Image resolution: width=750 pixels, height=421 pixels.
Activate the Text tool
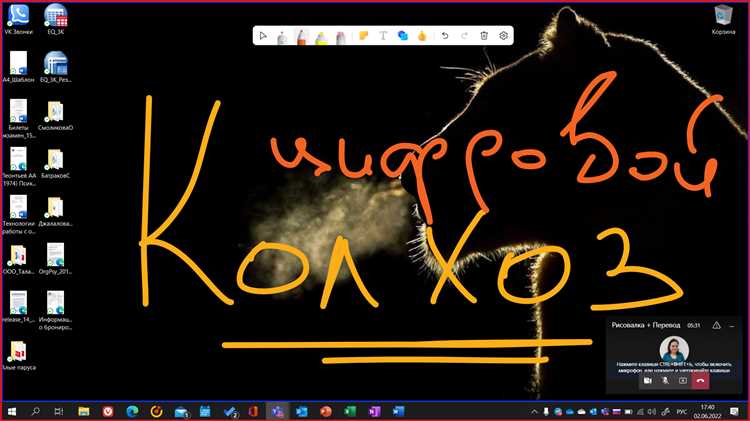[383, 36]
